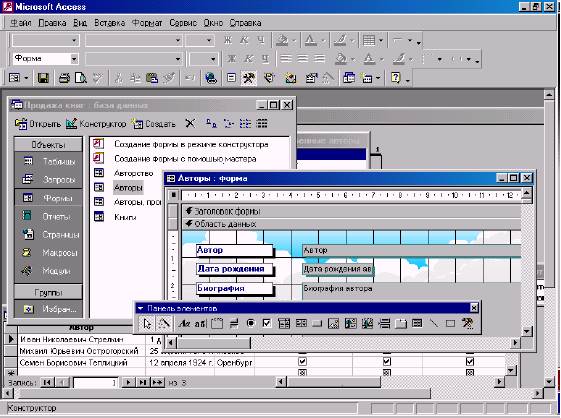Toggle last checkbox in Семен Борисович Теплицкий row

[x=470, y=362]
